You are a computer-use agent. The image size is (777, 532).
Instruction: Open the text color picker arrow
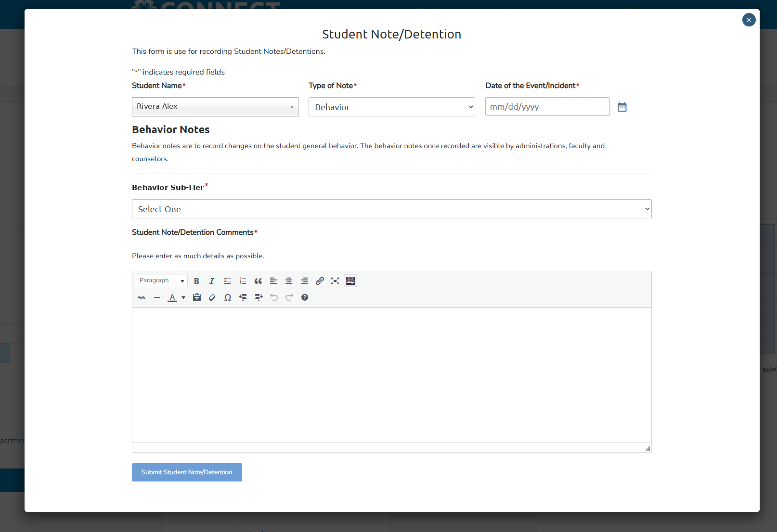[x=183, y=297]
